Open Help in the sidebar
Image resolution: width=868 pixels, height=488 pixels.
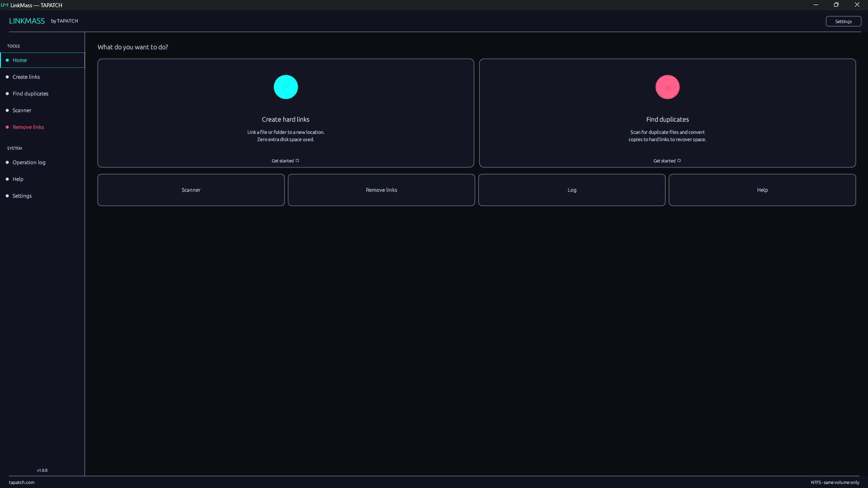(x=43, y=179)
